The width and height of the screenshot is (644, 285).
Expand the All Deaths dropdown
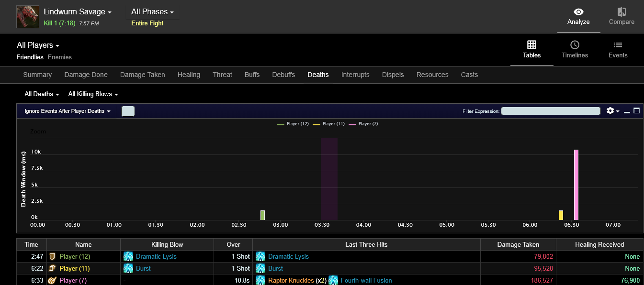click(x=42, y=94)
